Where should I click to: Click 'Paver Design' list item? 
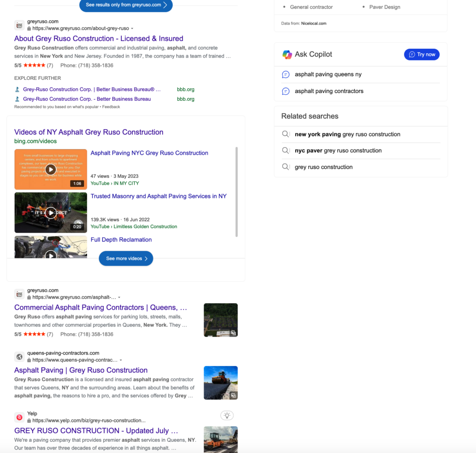(384, 7)
